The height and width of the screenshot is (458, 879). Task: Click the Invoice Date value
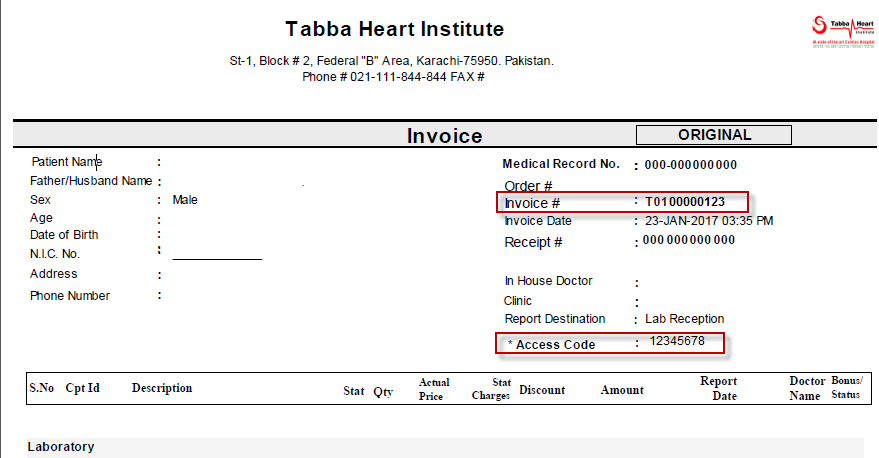(x=709, y=221)
